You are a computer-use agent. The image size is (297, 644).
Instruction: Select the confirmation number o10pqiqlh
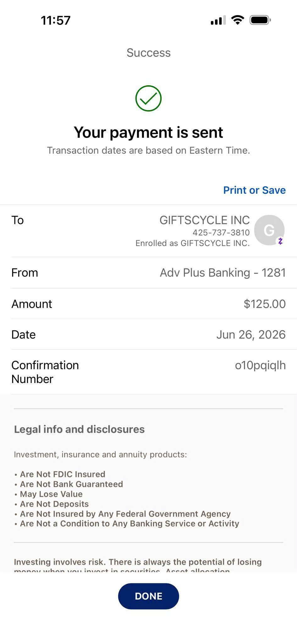(x=260, y=365)
